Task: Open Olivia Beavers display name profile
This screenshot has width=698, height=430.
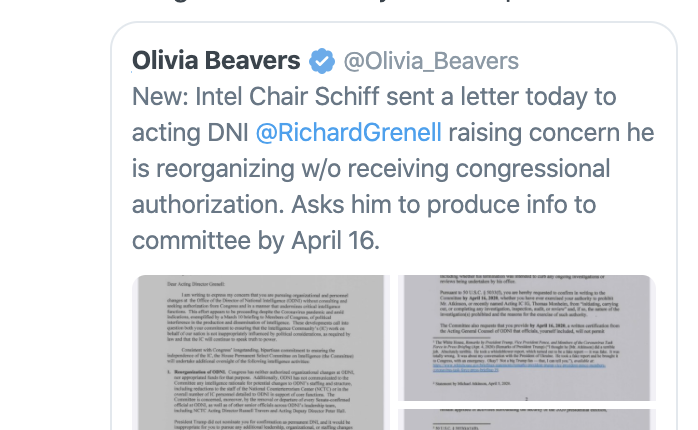Action: (216, 61)
